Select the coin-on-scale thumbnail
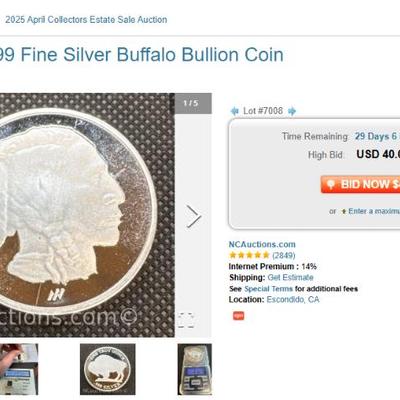The height and width of the screenshot is (400, 400). (x=195, y=369)
